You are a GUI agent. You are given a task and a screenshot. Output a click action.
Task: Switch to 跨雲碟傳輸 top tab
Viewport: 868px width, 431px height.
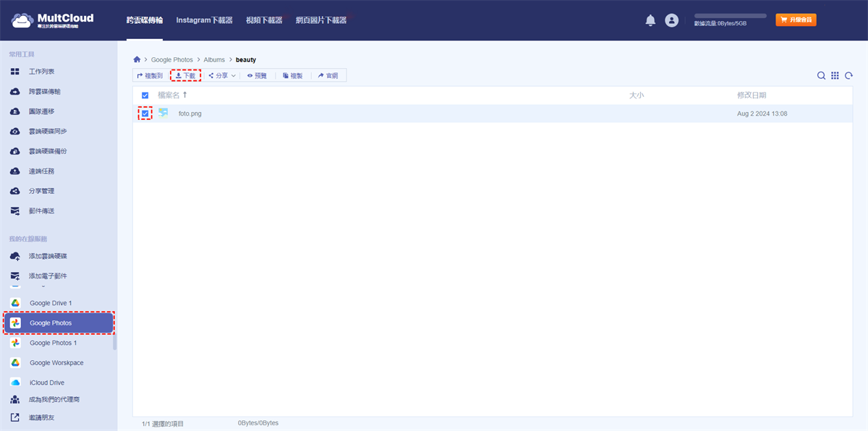[x=145, y=20]
